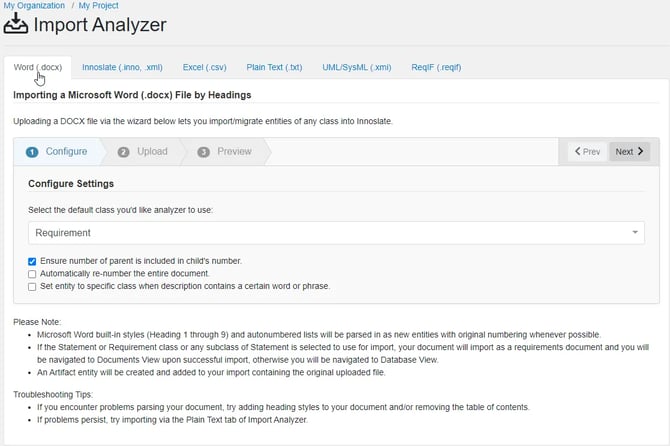The height and width of the screenshot is (446, 670).
Task: Click the step 3 Preview circle icon
Action: [x=203, y=152]
